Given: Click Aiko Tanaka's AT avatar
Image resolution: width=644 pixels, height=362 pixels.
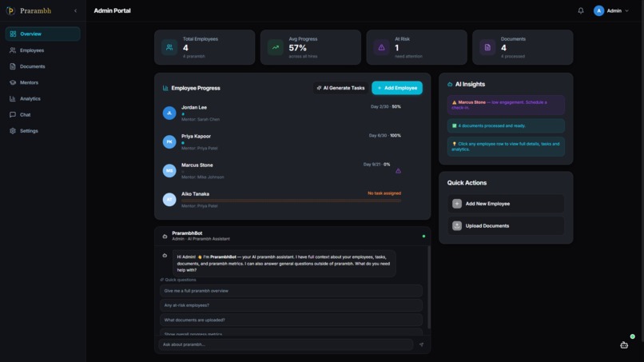Looking at the screenshot, I should coord(169,199).
